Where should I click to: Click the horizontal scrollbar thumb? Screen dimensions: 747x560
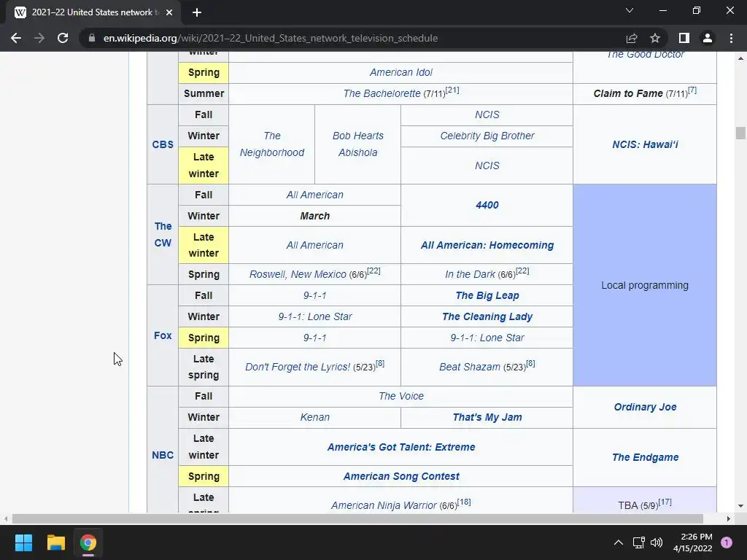357,518
